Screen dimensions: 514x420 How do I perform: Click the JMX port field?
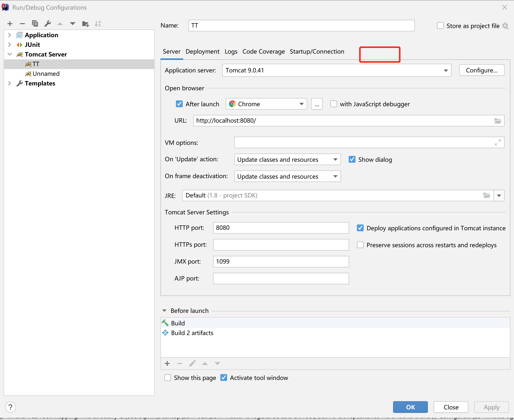[x=281, y=262]
